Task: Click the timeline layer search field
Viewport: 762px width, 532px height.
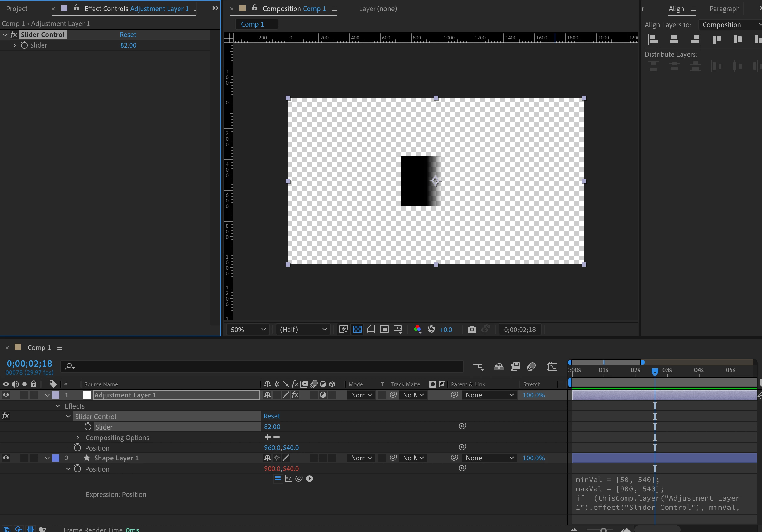Action: (262, 366)
